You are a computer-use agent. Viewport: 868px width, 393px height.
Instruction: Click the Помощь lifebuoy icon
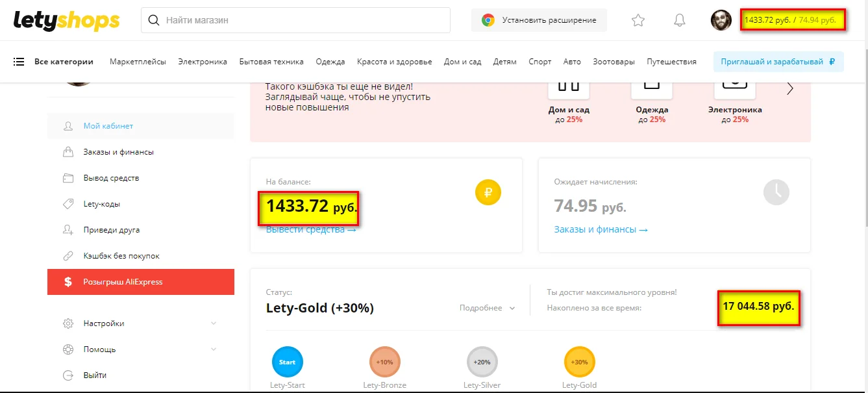pos(68,349)
